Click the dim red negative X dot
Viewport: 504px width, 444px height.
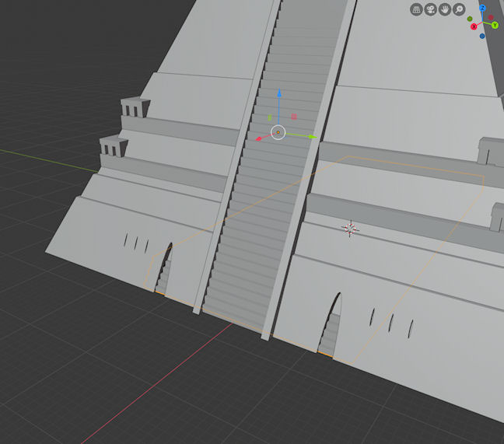[492, 18]
